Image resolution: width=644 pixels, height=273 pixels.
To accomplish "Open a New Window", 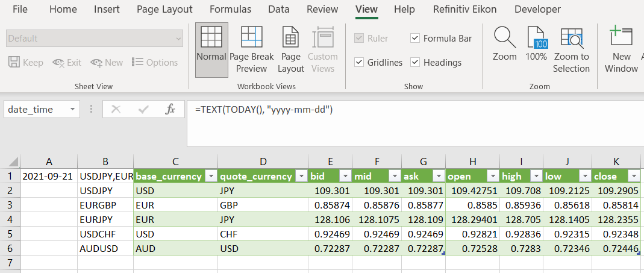I will tap(621, 50).
